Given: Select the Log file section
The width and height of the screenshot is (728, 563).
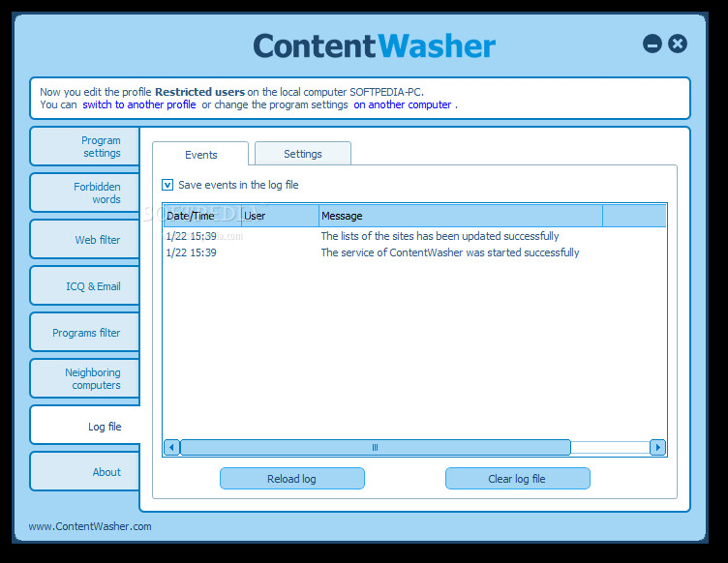Looking at the screenshot, I should click(85, 426).
